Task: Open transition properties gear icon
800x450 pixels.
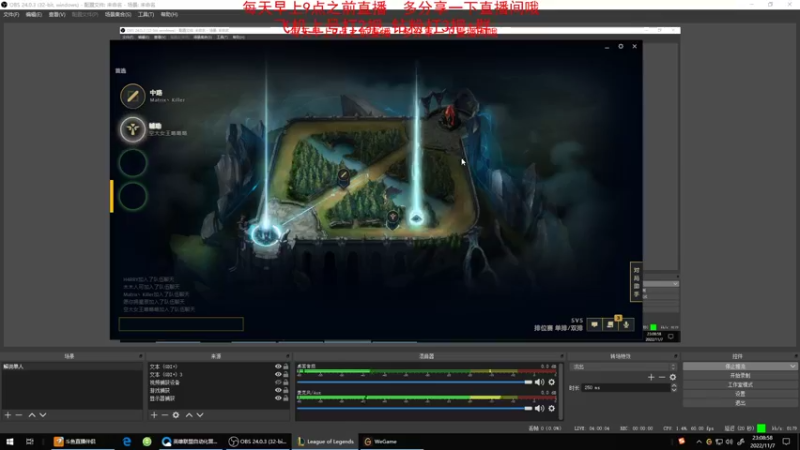Action: click(673, 377)
